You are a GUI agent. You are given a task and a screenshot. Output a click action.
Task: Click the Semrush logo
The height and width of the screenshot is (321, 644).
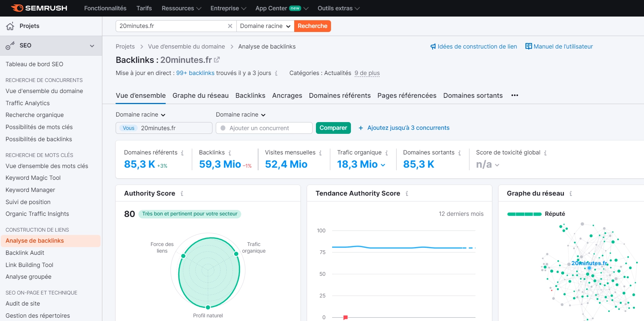(39, 8)
